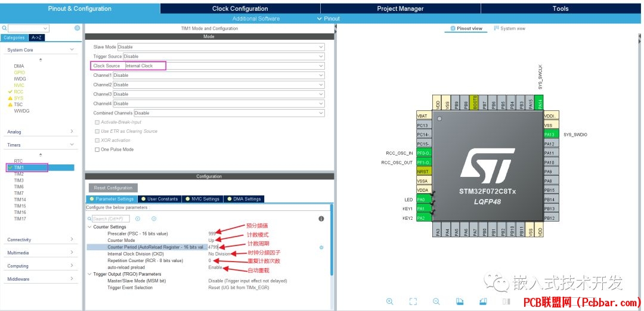This screenshot has height=311, width=644.
Task: Rotate chip clockwise icon
Action: pos(460,301)
